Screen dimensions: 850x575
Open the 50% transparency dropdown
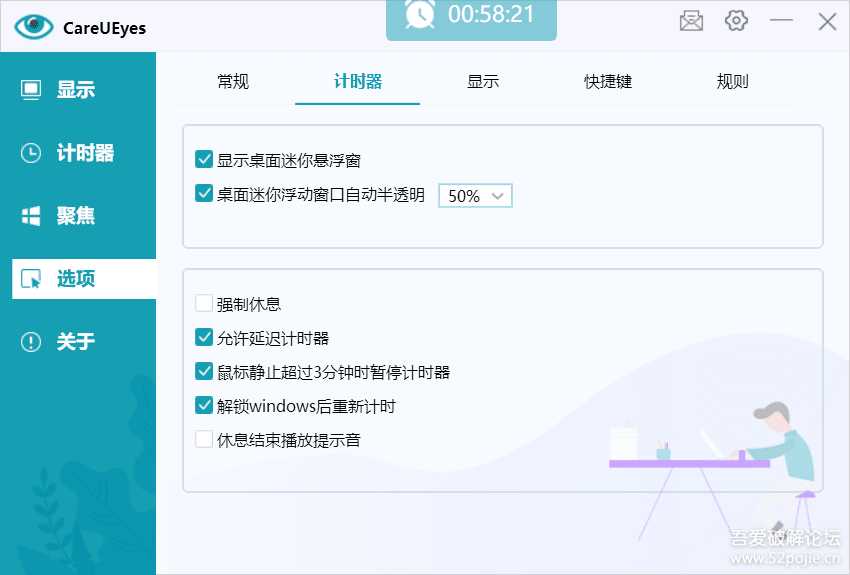pos(476,196)
